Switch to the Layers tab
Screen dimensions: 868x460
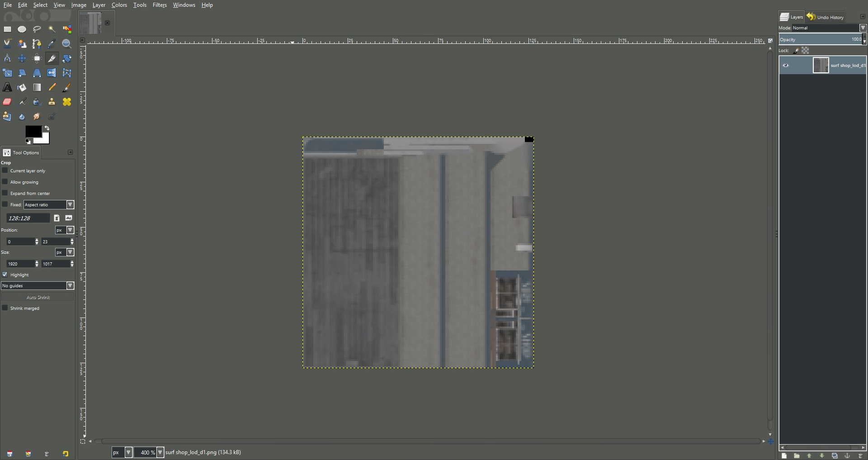(x=791, y=17)
